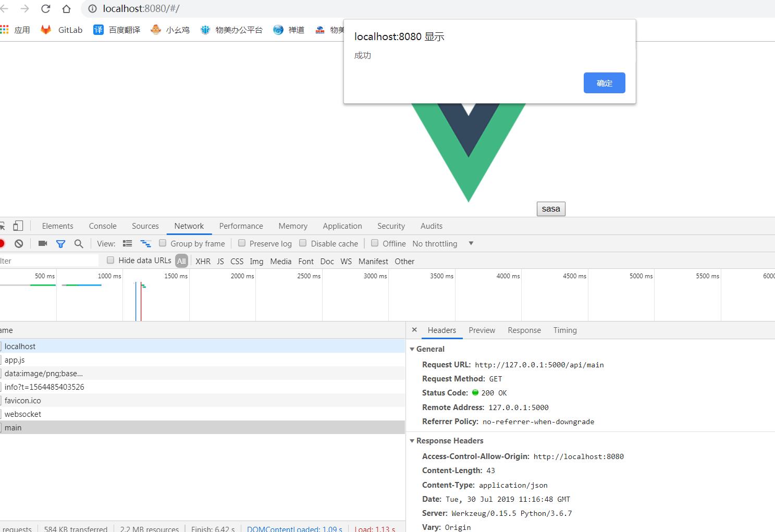The image size is (775, 532).
Task: Tick the Offline checkbox
Action: pos(375,243)
